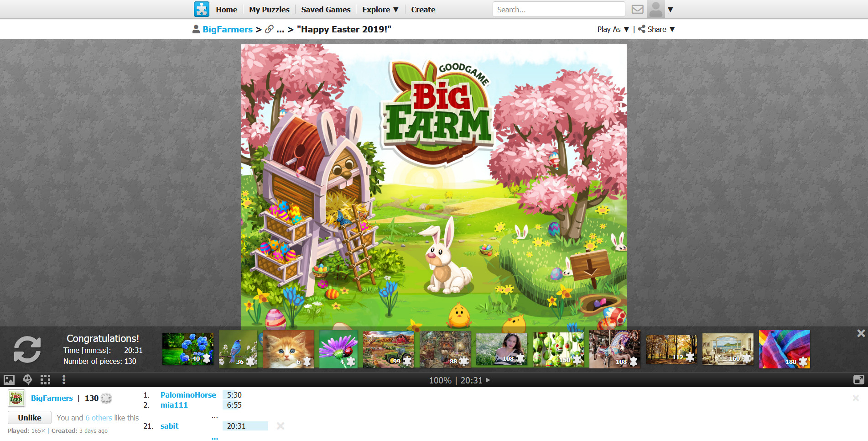Close the suggested puzzles strip

[x=861, y=333]
